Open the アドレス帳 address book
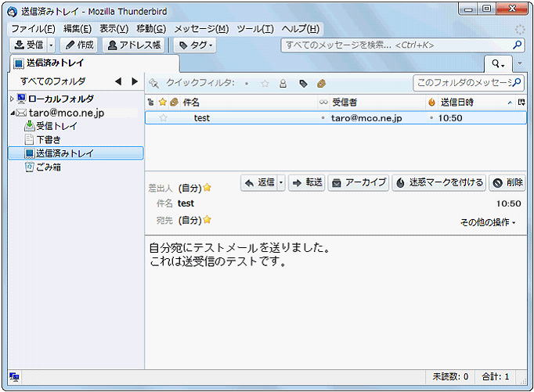534x392 pixels. (133, 45)
